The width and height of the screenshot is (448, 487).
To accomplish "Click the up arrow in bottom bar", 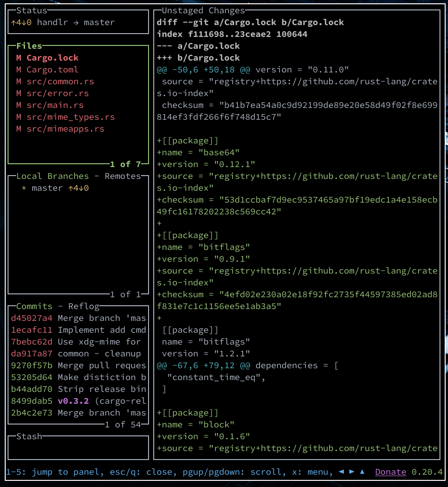I will pos(362,472).
